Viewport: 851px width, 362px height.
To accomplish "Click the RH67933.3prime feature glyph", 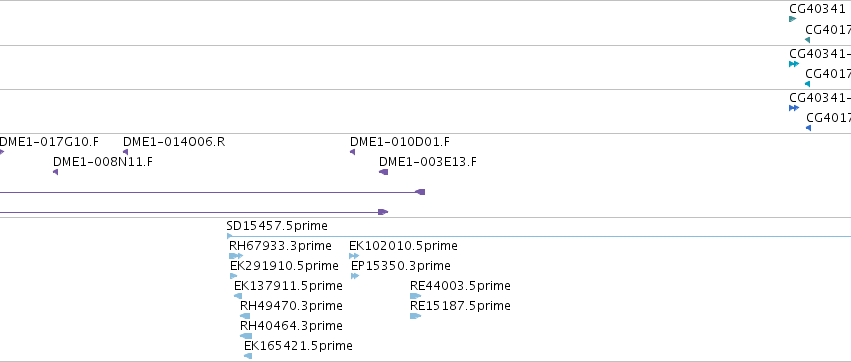I will point(236,256).
